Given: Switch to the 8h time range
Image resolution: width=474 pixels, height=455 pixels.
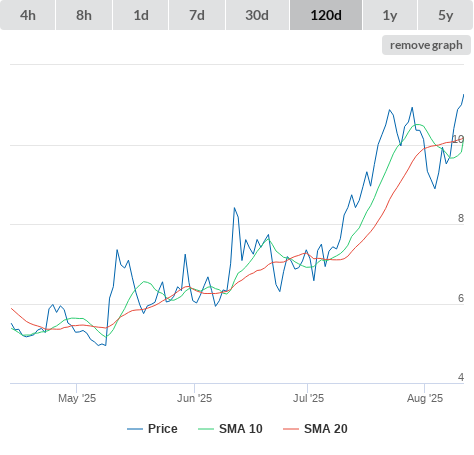Looking at the screenshot, I should coord(84,15).
